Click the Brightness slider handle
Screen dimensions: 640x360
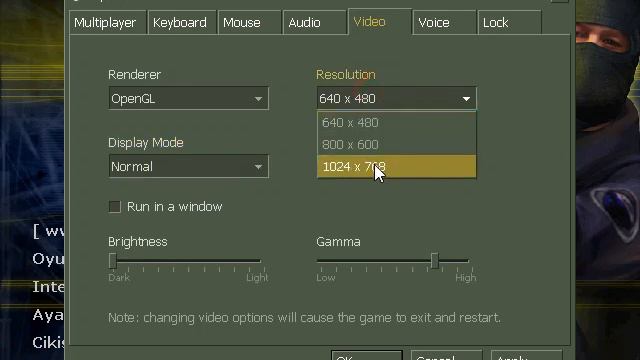click(x=113, y=261)
